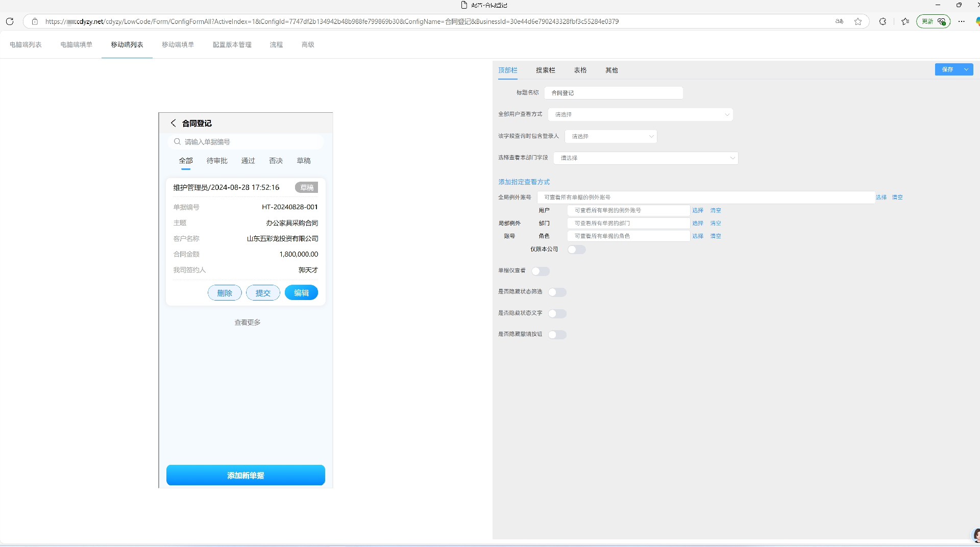
Task: Enable the 是否隐藏状态文字 switch
Action: pyautogui.click(x=557, y=313)
